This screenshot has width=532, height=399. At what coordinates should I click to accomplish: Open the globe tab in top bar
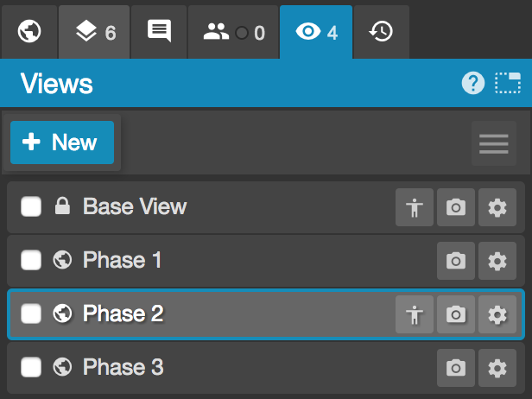click(29, 32)
